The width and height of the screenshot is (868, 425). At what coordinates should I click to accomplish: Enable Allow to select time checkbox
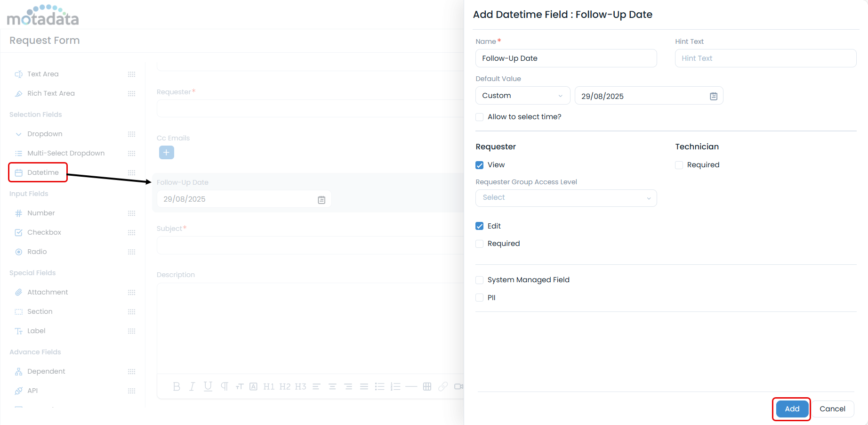pos(480,117)
